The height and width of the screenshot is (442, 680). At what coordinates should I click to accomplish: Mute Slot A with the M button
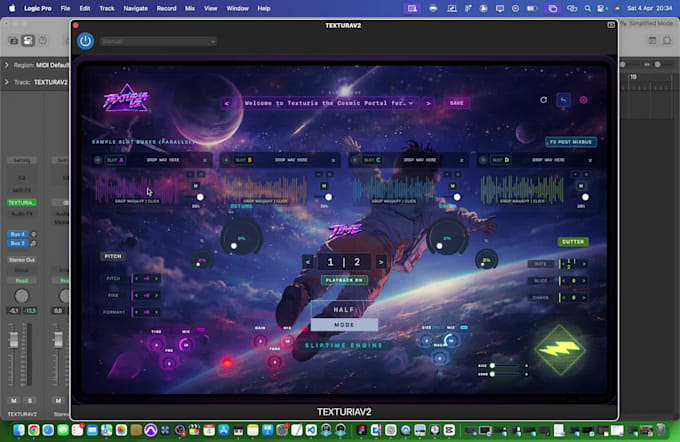(x=196, y=186)
